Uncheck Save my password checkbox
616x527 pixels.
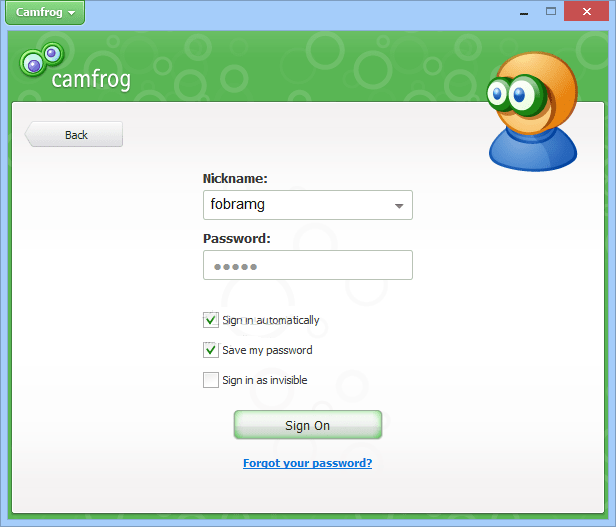point(211,350)
